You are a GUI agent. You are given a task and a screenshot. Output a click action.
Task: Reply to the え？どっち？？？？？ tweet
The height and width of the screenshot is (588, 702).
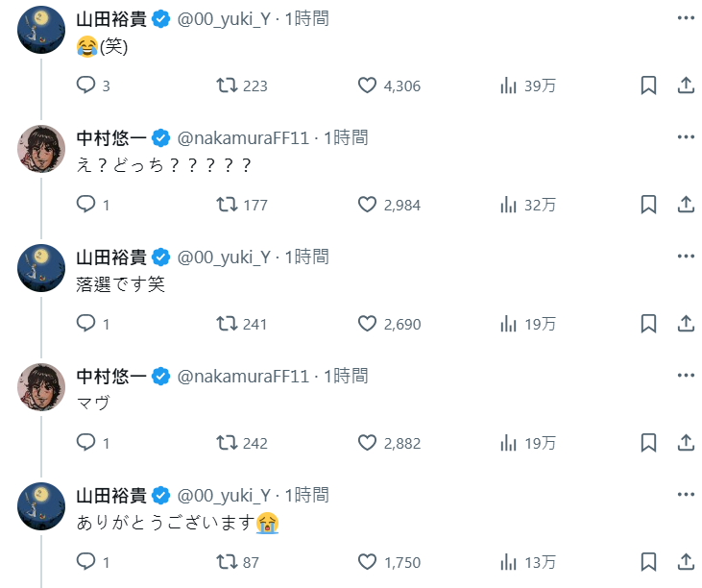[x=86, y=205]
